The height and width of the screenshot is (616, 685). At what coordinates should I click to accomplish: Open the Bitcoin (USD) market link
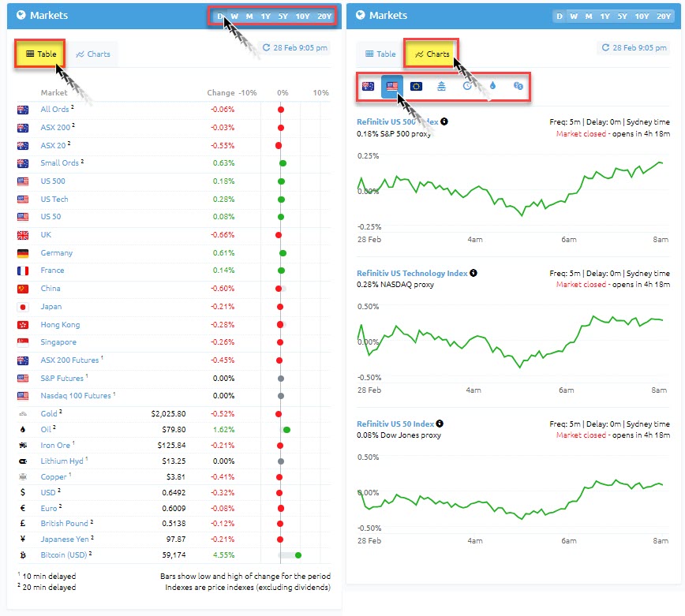click(x=64, y=555)
